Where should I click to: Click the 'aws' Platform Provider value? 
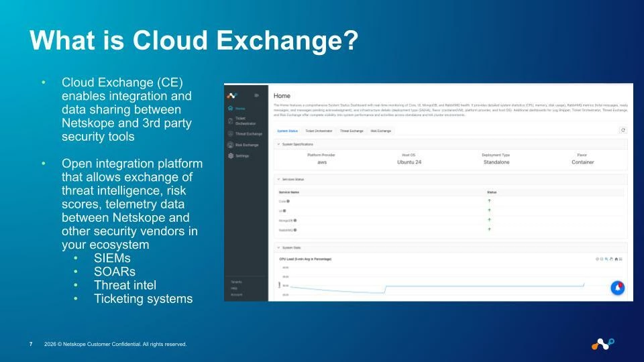pos(322,162)
